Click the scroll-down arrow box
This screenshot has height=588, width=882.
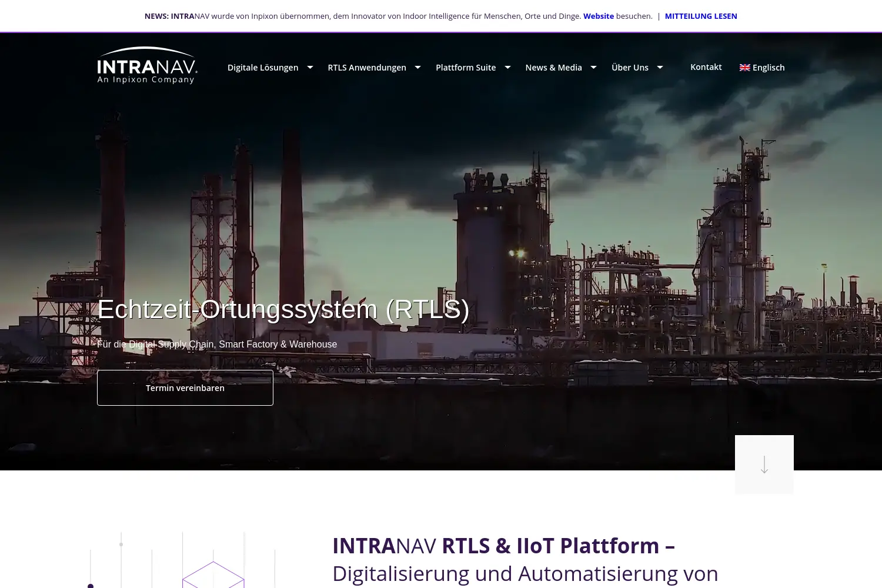764,465
